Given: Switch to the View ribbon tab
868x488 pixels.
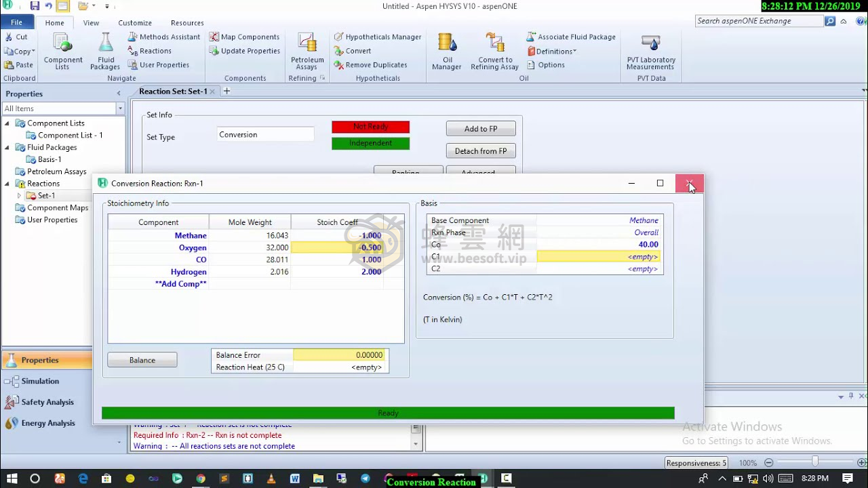Looking at the screenshot, I should [91, 22].
